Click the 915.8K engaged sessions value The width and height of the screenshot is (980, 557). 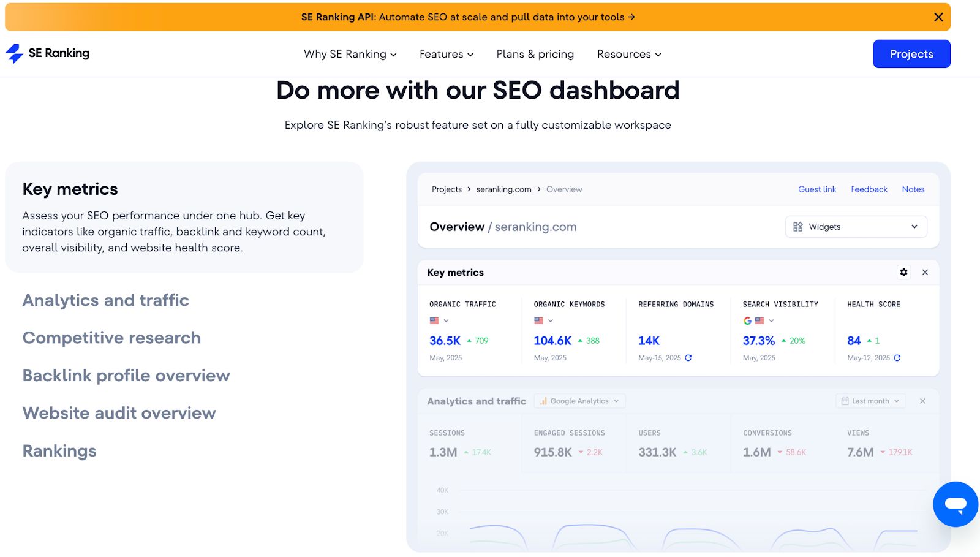[x=552, y=452]
